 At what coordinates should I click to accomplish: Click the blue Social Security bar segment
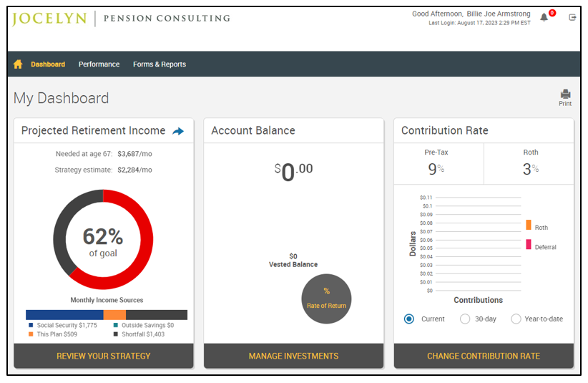[x=64, y=315]
